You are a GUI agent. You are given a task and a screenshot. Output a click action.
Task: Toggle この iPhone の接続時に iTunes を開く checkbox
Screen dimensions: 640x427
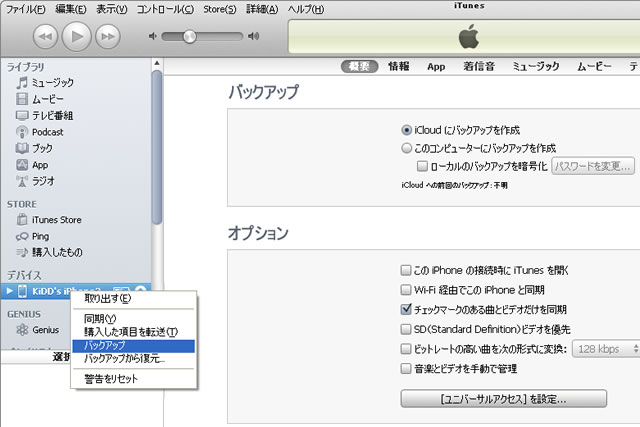[x=405, y=270]
